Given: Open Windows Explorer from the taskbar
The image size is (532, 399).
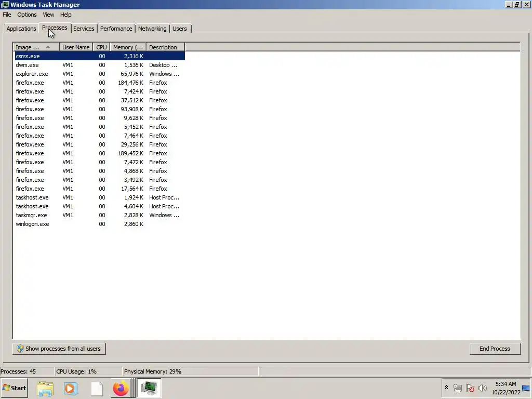Looking at the screenshot, I should pos(45,389).
